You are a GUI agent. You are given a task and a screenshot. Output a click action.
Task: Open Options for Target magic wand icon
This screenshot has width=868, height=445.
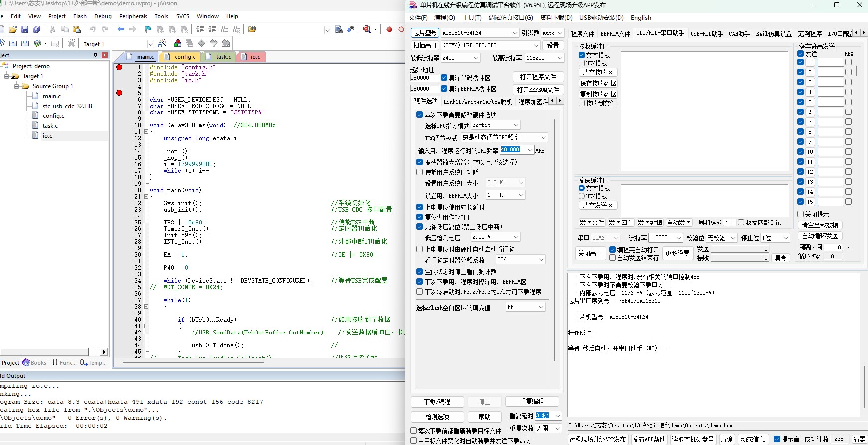click(162, 43)
